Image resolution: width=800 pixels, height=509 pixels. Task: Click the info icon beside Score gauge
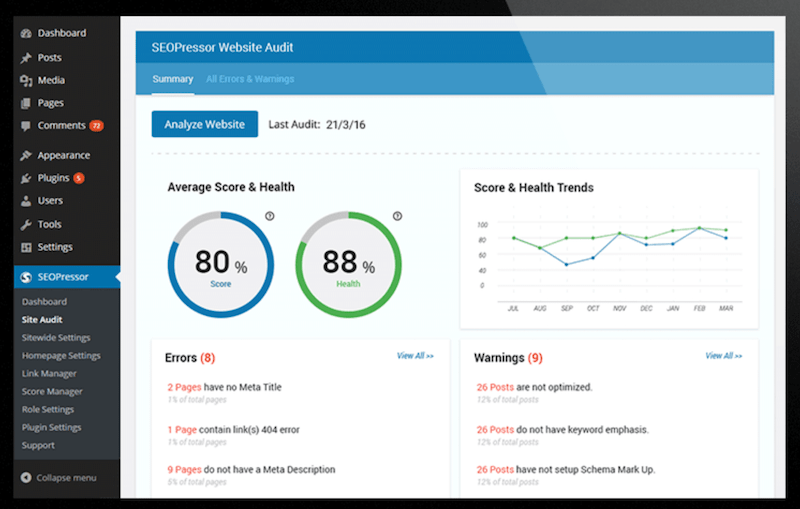coord(270,216)
